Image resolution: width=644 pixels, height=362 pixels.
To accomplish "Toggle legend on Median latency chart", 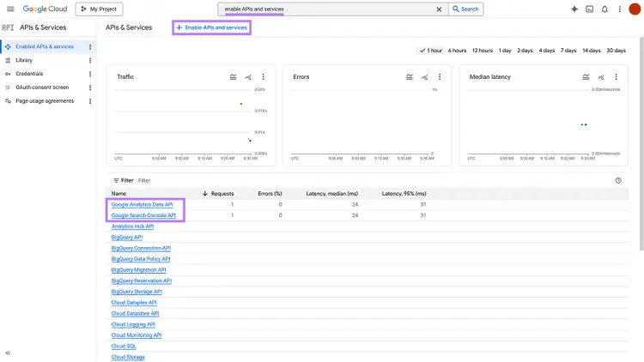I will pos(586,76).
